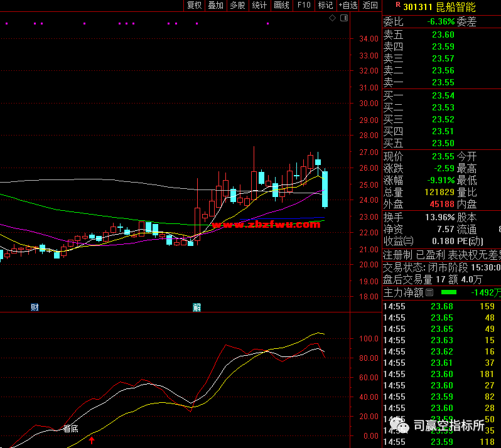Click the 返回 back button

[370, 5]
